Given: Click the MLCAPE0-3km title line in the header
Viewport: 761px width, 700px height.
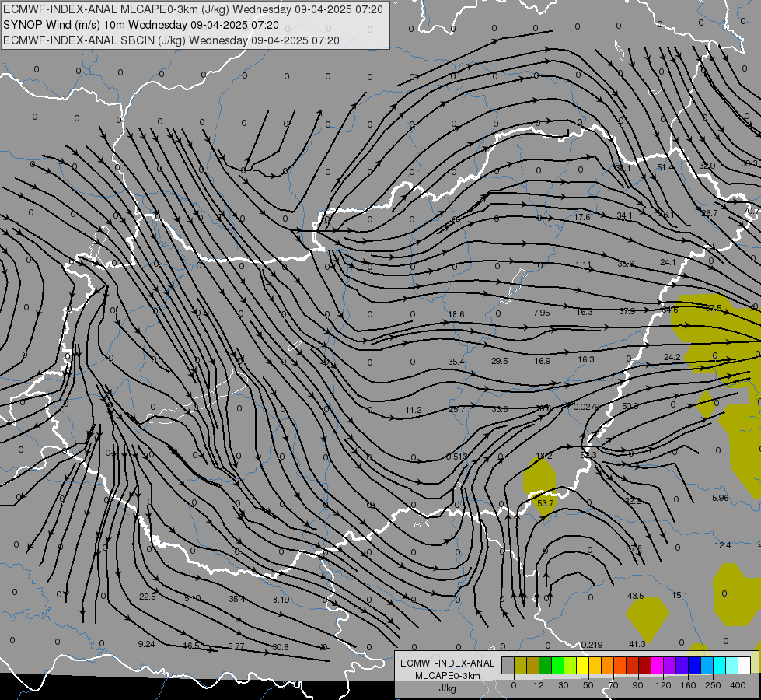Looking at the screenshot, I should click(193, 9).
